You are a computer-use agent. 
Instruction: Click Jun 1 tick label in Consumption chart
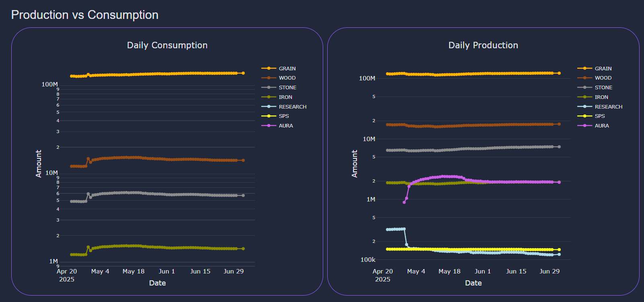[167, 271]
